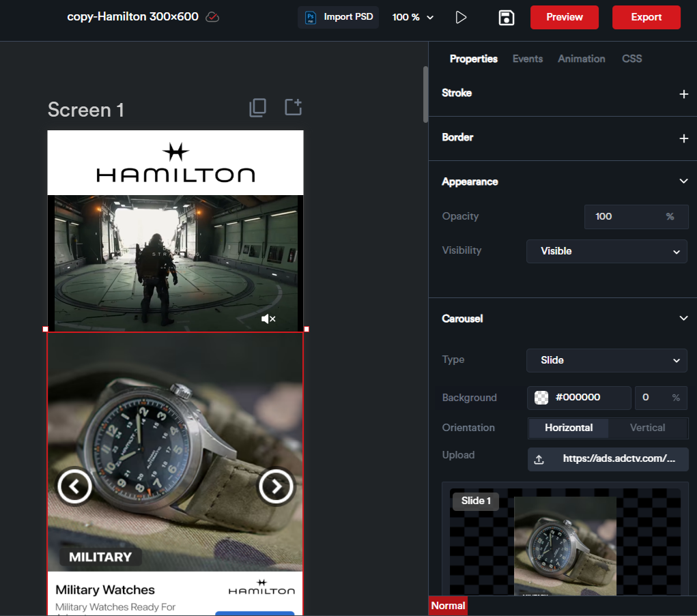Open the carousel Type dropdown
This screenshot has width=697, height=616.
606,360
